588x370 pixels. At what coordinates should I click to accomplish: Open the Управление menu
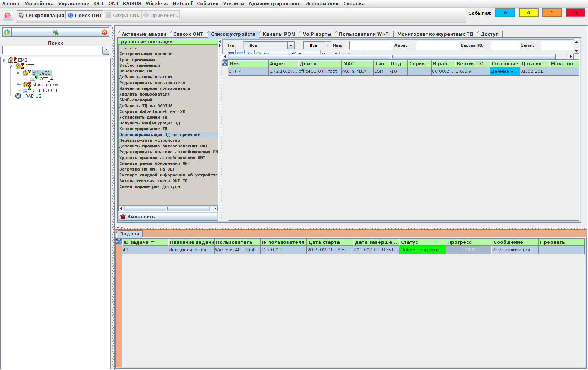74,3
